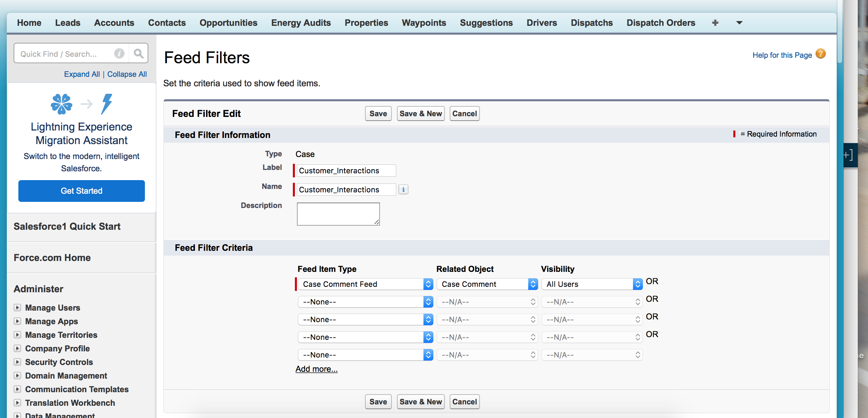Screen dimensions: 868x418
Task: Open the All Users visibility dropdown
Action: (592, 284)
